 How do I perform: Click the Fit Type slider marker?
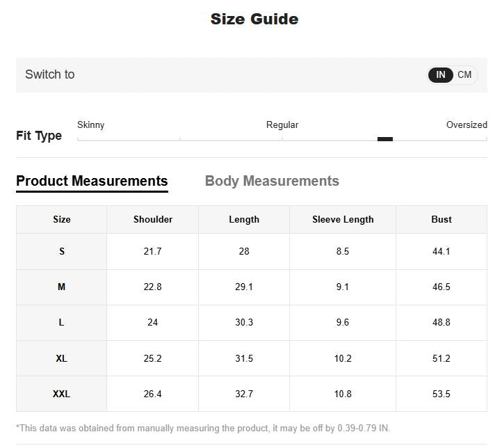[x=384, y=139]
